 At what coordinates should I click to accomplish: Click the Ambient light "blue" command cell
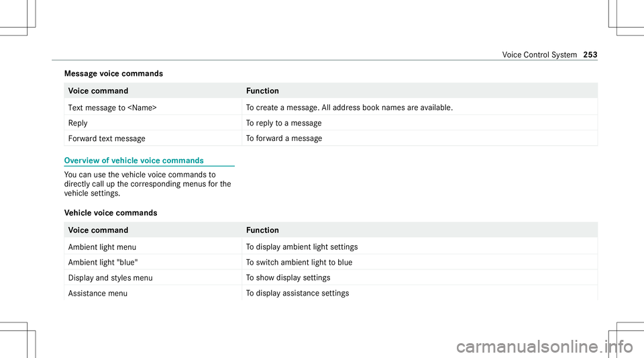(x=103, y=263)
